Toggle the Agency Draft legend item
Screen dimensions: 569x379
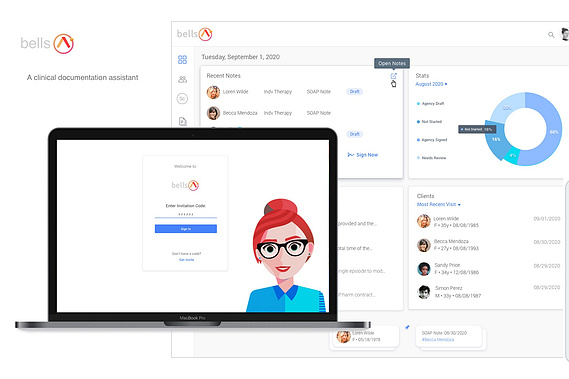(430, 103)
